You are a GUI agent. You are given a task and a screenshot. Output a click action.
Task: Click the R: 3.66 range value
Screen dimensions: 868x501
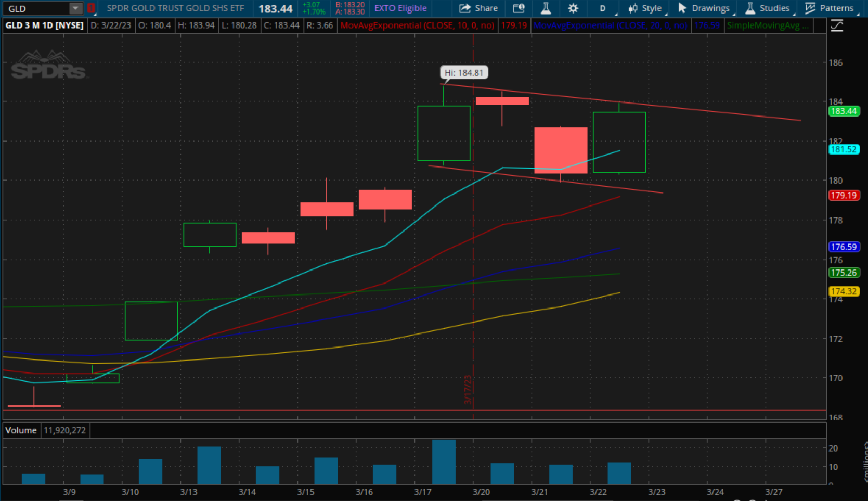coord(320,25)
